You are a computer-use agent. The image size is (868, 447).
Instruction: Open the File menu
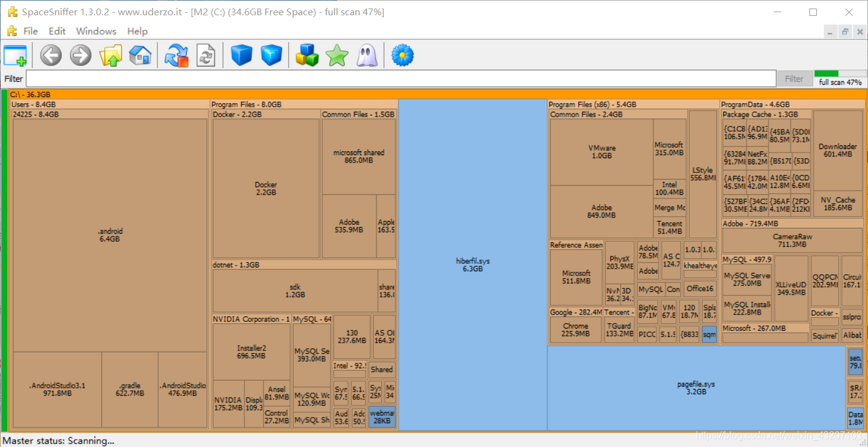click(31, 31)
